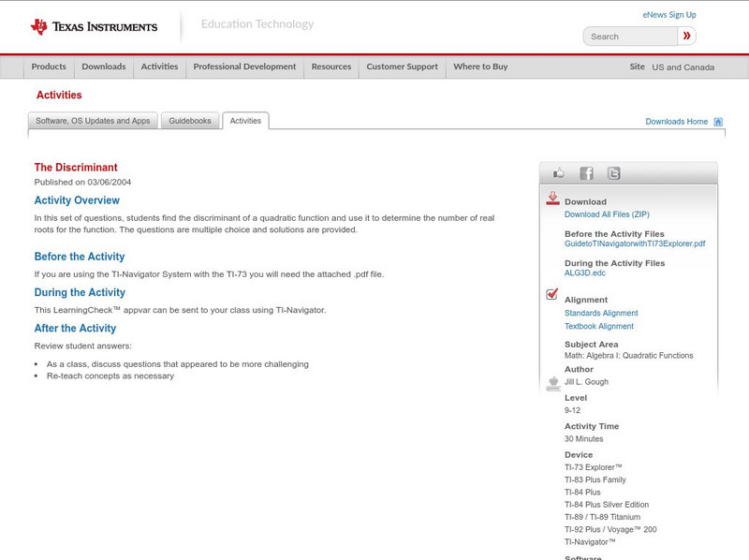Click inside the Search input field

[x=627, y=36]
